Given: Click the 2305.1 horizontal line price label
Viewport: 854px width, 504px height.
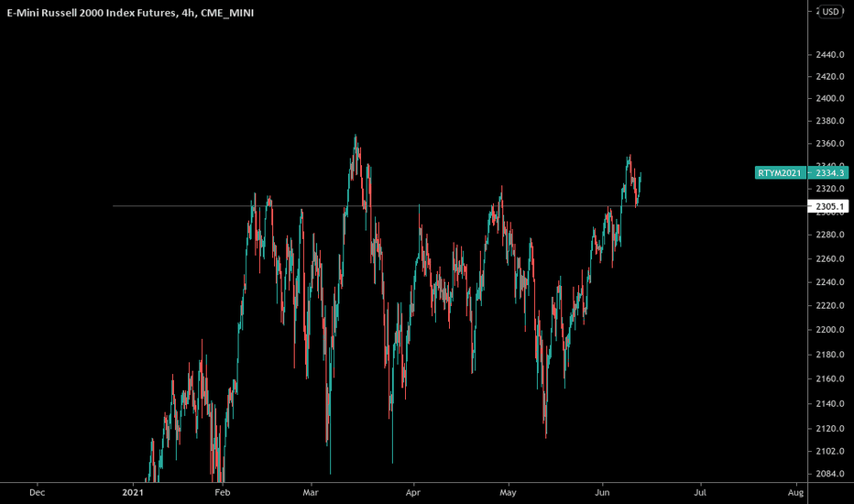Looking at the screenshot, I should pos(829,206).
